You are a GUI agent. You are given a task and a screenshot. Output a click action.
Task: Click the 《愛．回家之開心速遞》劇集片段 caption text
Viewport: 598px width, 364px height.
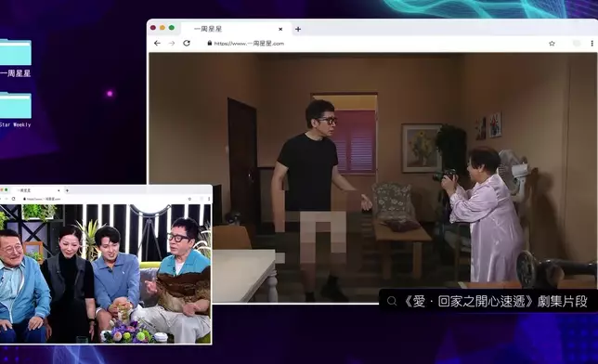[495, 302]
